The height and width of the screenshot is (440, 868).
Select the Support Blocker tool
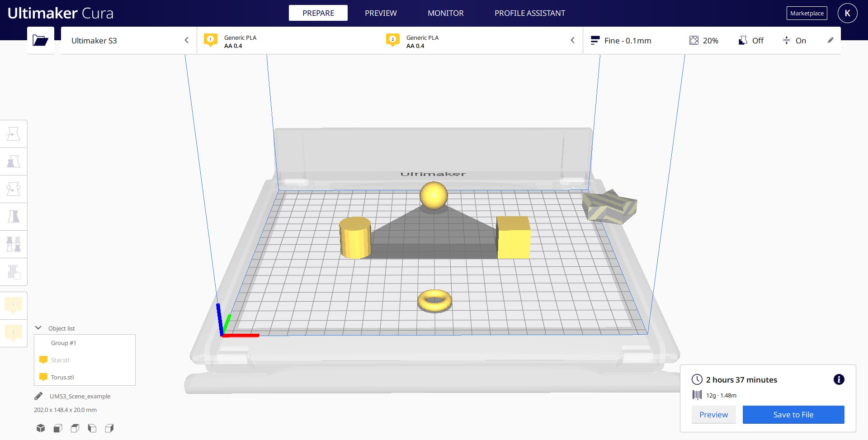[x=14, y=272]
